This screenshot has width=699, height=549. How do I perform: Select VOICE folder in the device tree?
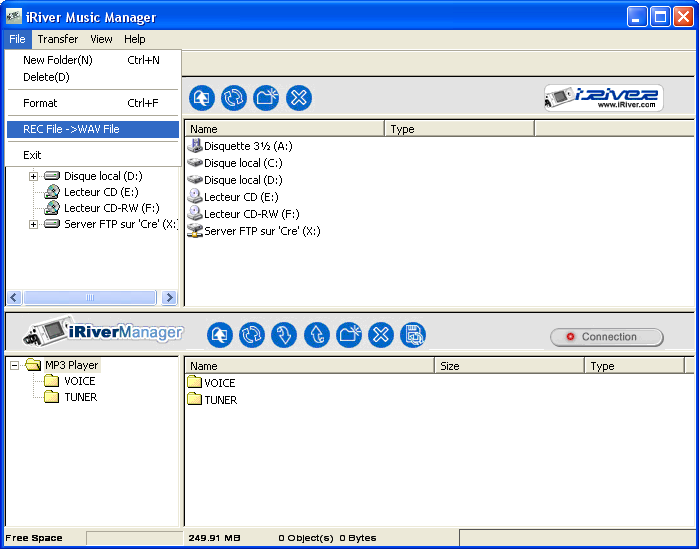tap(80, 381)
